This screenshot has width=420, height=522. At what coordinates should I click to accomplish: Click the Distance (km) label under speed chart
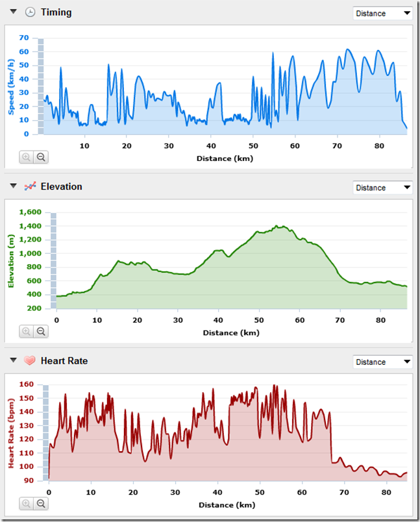[225, 158]
